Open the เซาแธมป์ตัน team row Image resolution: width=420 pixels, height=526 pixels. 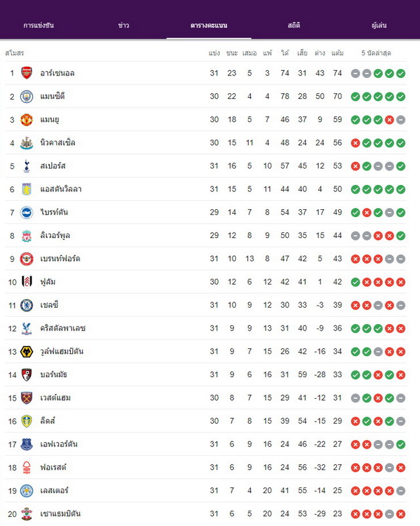pos(205,514)
